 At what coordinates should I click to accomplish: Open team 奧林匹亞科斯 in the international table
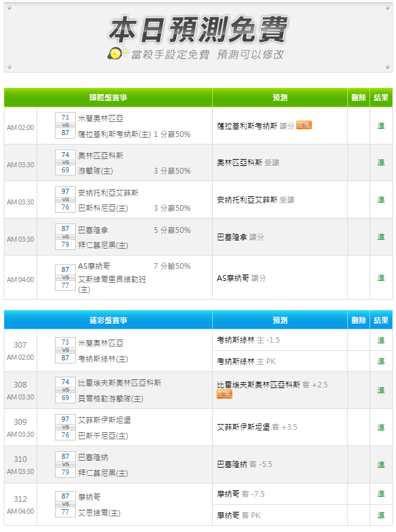coord(100,155)
